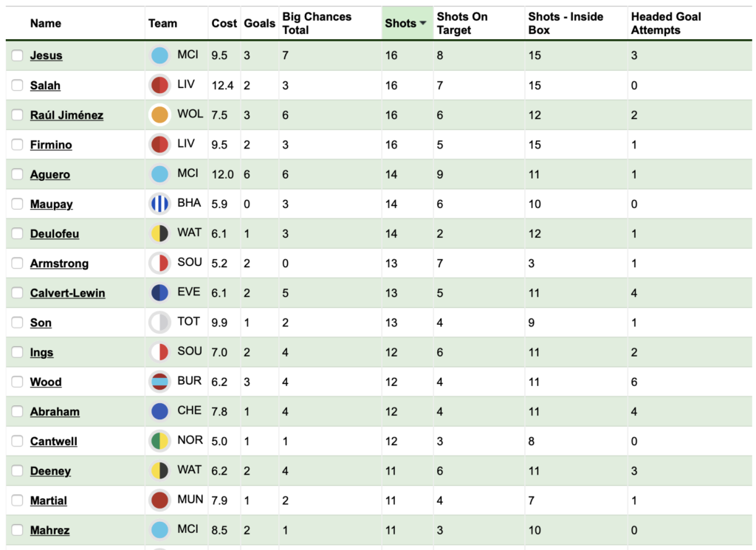756x550 pixels.
Task: Click Manchester United red badge beside Martial
Action: point(159,501)
